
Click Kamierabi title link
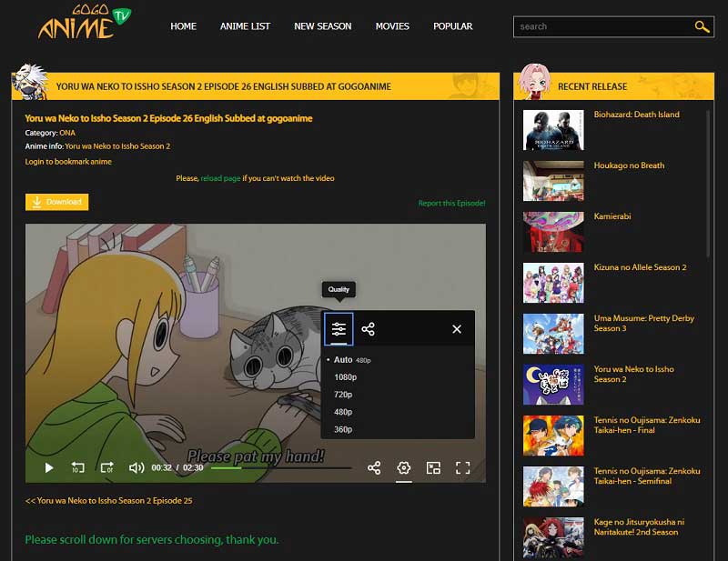pos(612,216)
